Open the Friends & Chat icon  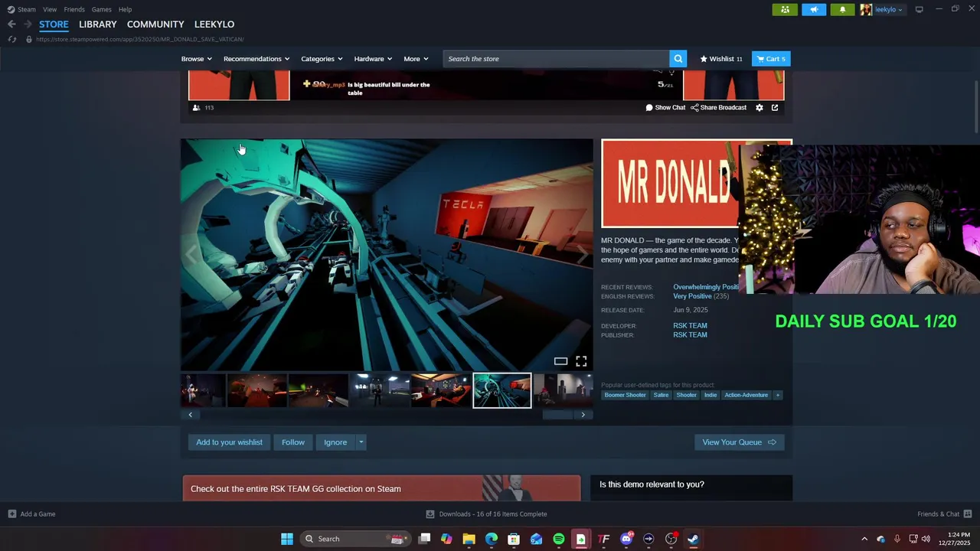(968, 514)
